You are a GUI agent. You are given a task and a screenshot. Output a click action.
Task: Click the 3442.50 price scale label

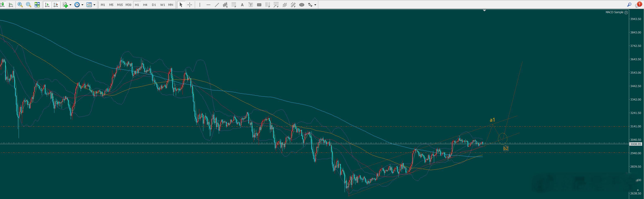(636, 86)
